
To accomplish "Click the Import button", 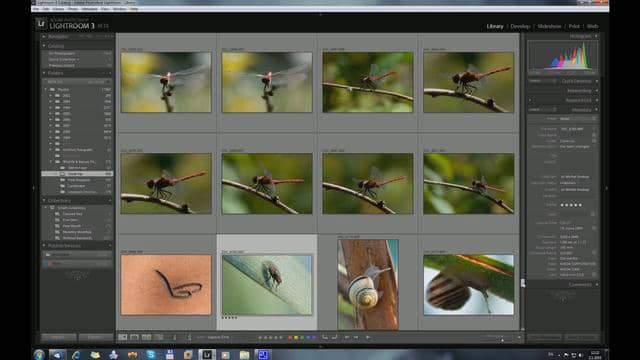I will [x=58, y=337].
